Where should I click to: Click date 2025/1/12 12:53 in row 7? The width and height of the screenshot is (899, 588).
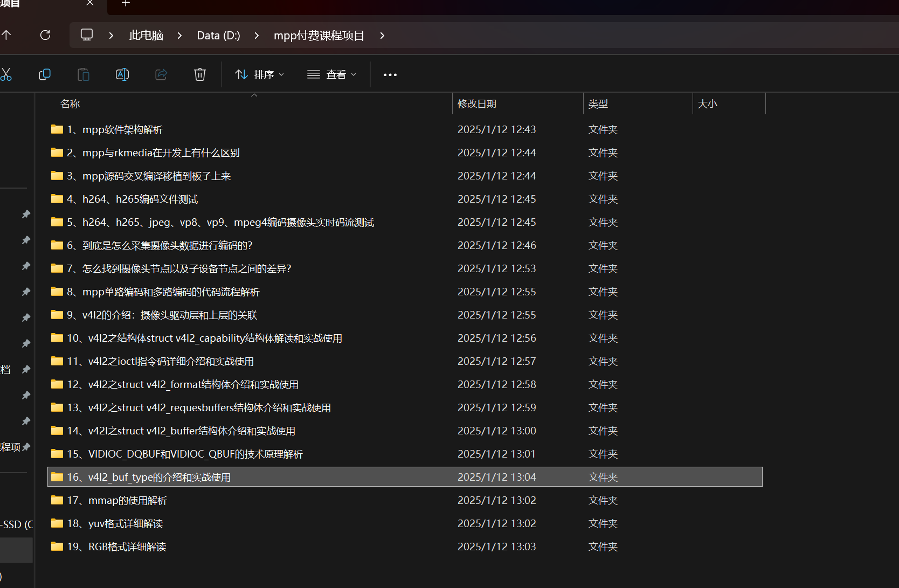[x=497, y=269]
